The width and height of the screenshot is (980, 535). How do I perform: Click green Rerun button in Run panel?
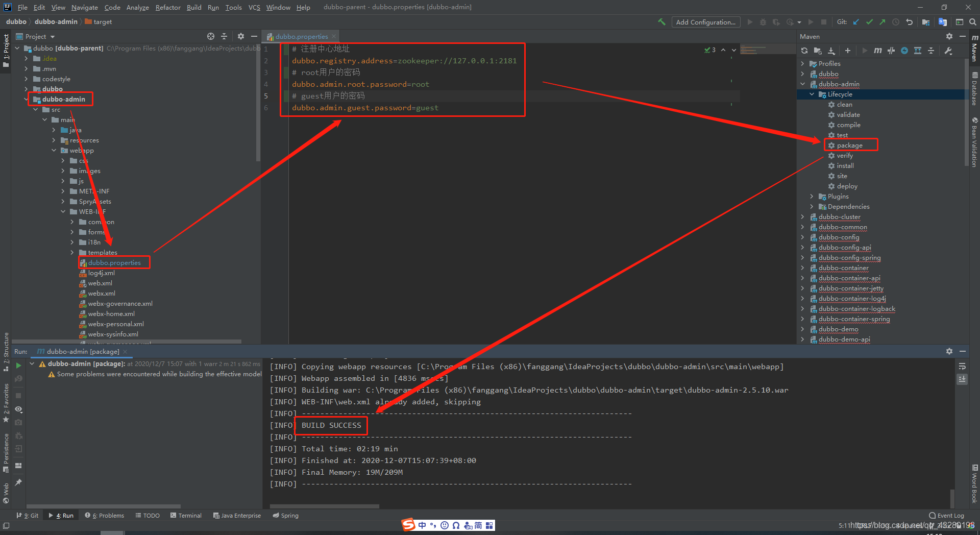(18, 366)
